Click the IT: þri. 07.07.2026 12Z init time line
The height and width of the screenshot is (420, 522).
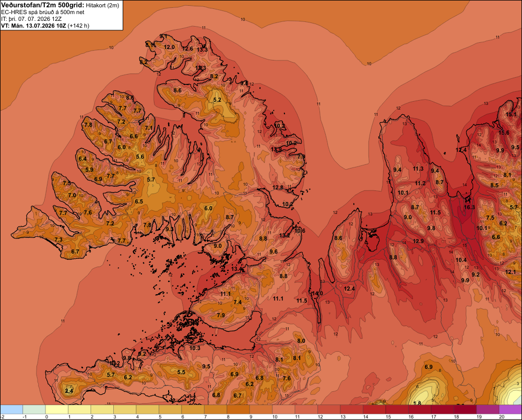pos(31,19)
